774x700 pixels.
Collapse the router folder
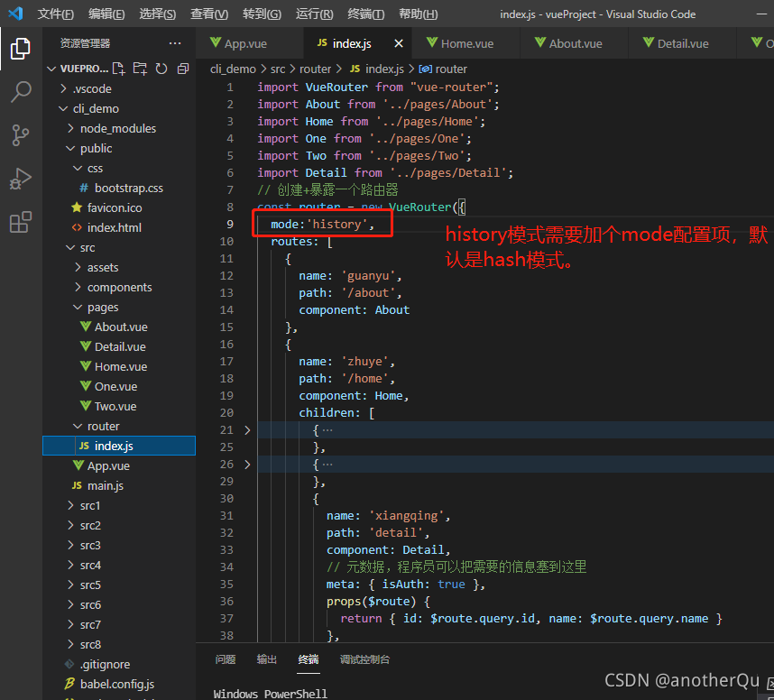point(78,426)
